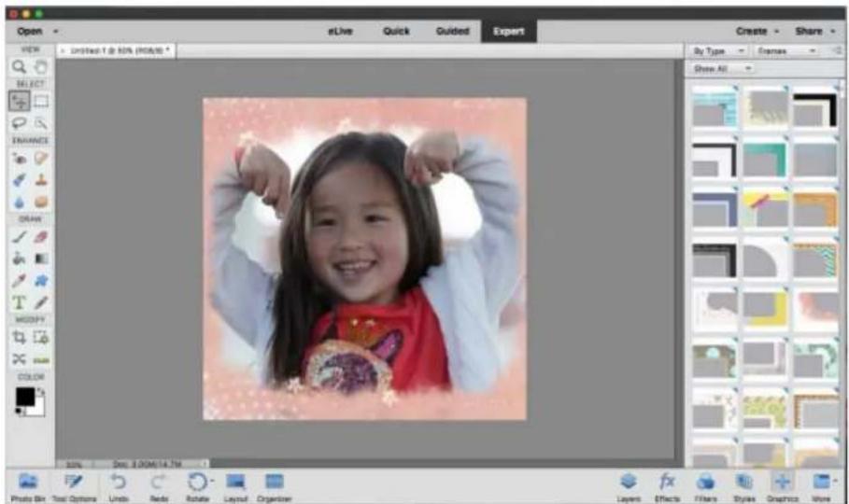849x504 pixels.
Task: Expand the More button dropdown arrow
Action: (x=836, y=481)
